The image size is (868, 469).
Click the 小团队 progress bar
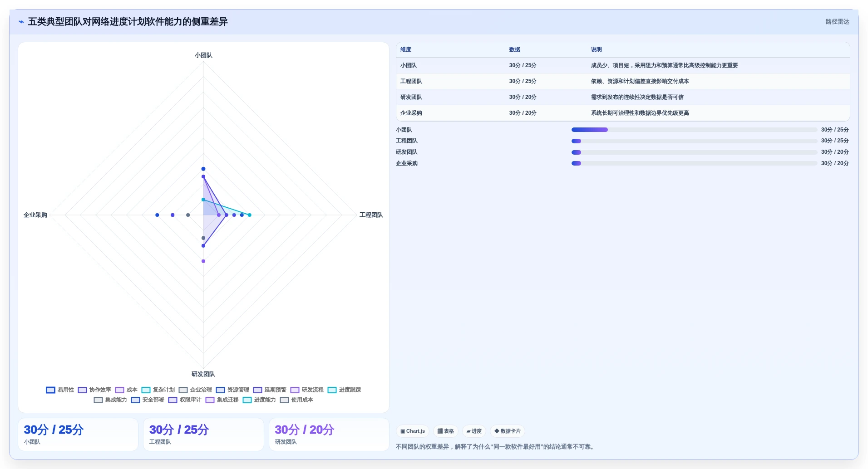[x=694, y=130]
